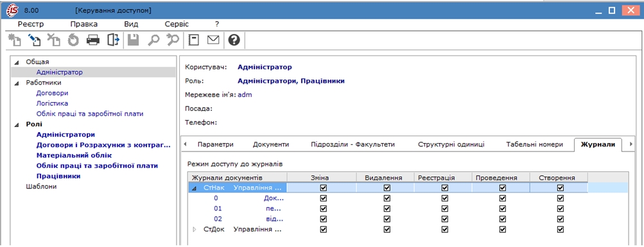Select the Адміністратори role
Image resolution: width=644 pixels, height=247 pixels.
(x=65, y=135)
